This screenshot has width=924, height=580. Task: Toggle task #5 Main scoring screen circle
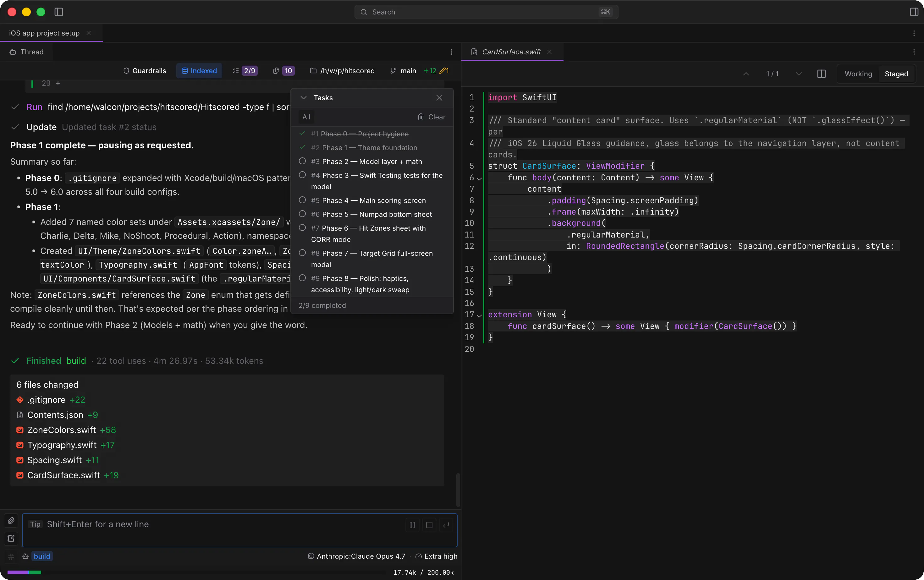302,200
